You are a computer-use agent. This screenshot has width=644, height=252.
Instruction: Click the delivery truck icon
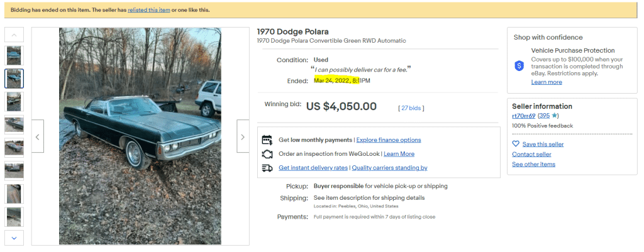[267, 168]
